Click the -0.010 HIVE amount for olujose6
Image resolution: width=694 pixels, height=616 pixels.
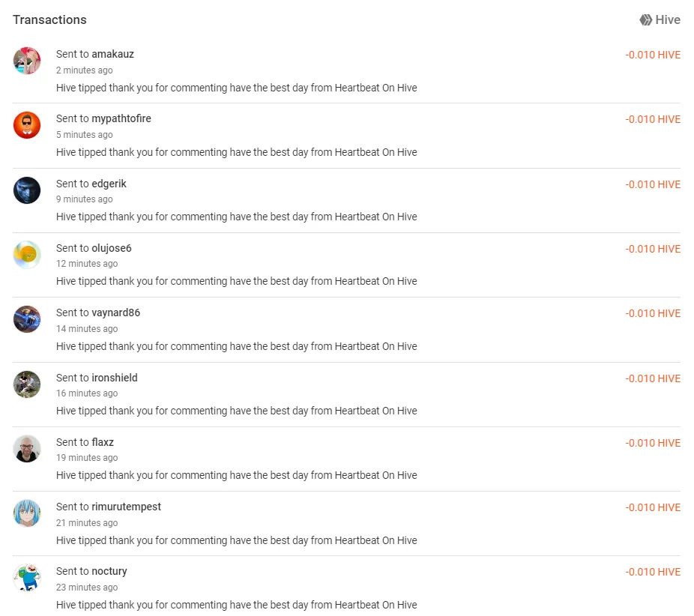(x=653, y=249)
